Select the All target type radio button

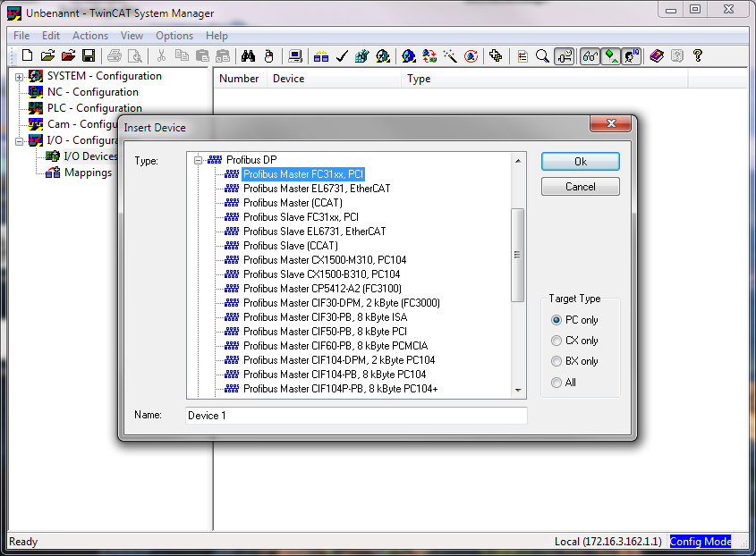pos(556,383)
